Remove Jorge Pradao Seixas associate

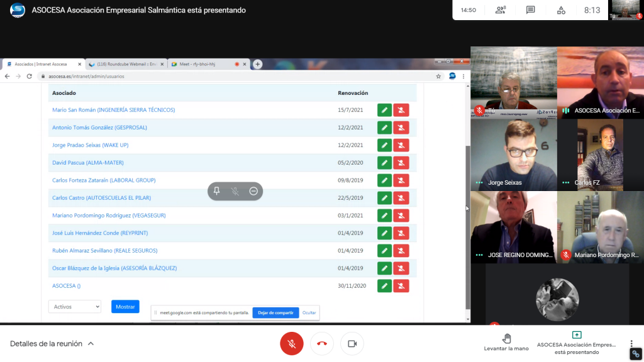click(x=401, y=145)
